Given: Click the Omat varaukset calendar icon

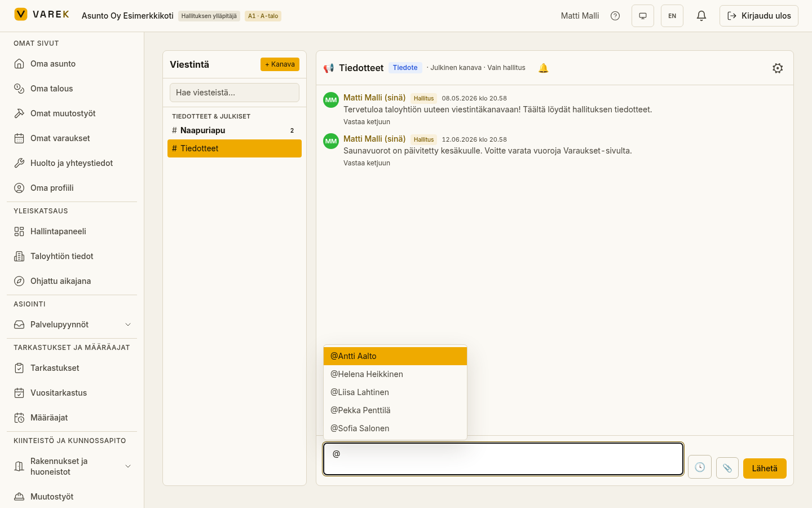Looking at the screenshot, I should 19,138.
